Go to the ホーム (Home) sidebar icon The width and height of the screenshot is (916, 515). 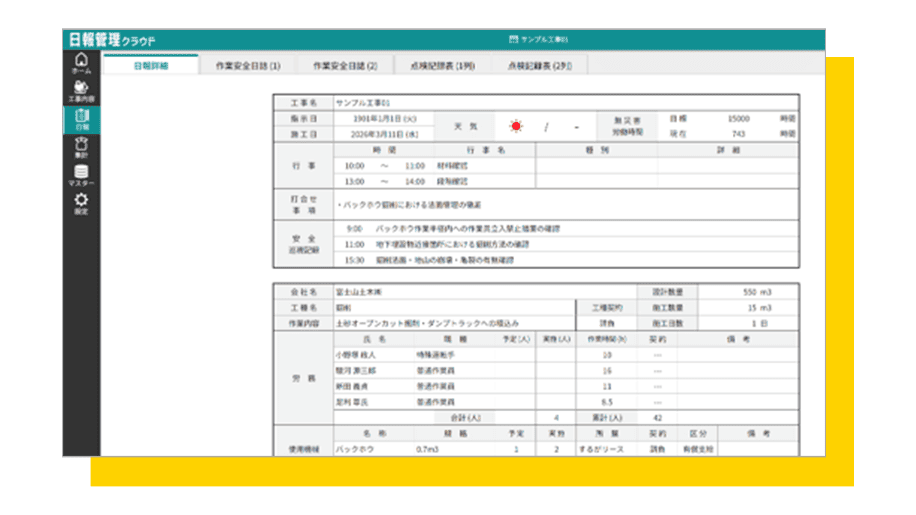coord(81,65)
